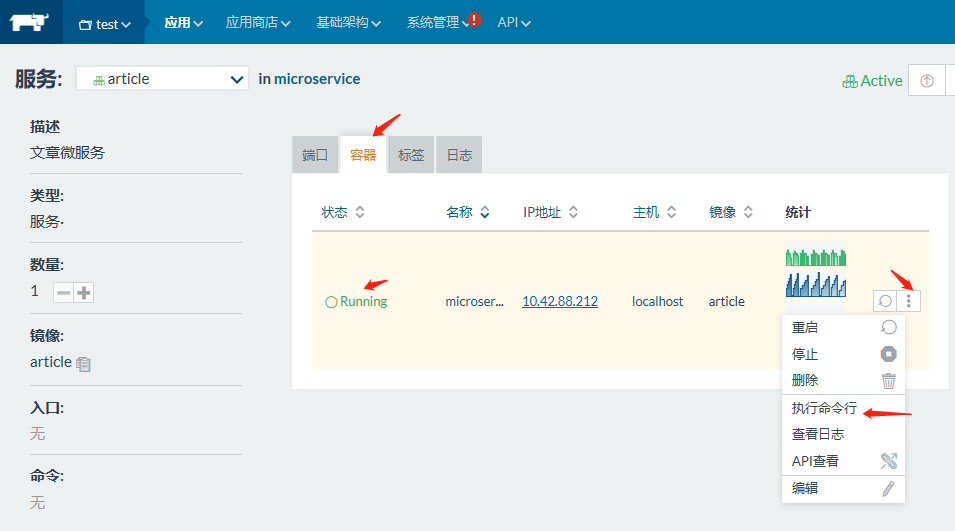
Task: Open the article service selector
Action: [x=162, y=79]
